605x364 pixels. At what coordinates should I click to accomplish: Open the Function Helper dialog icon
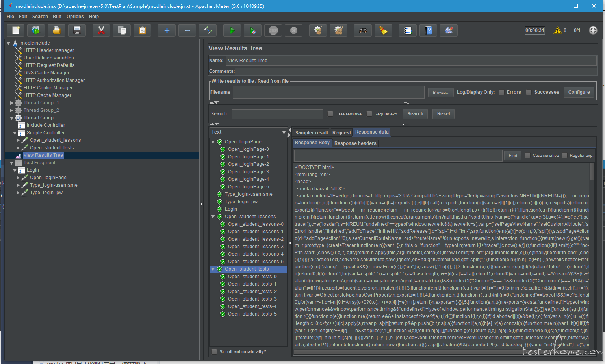point(408,30)
